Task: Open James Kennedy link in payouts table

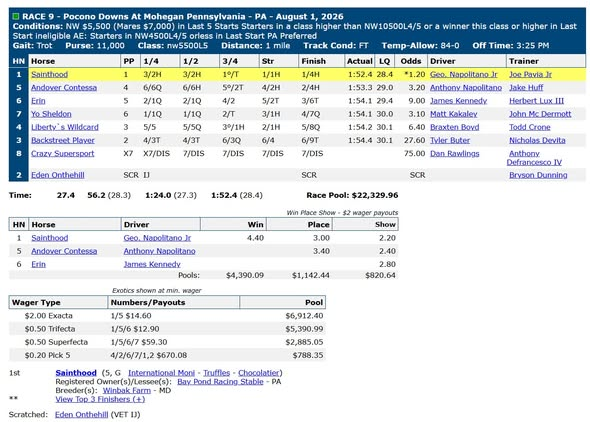Action: (152, 264)
